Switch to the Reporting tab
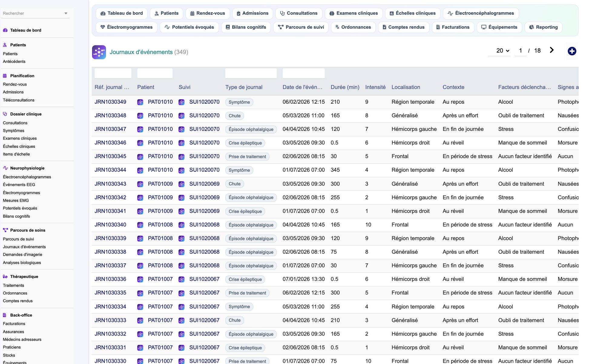This screenshot has height=364, width=589. click(x=543, y=27)
